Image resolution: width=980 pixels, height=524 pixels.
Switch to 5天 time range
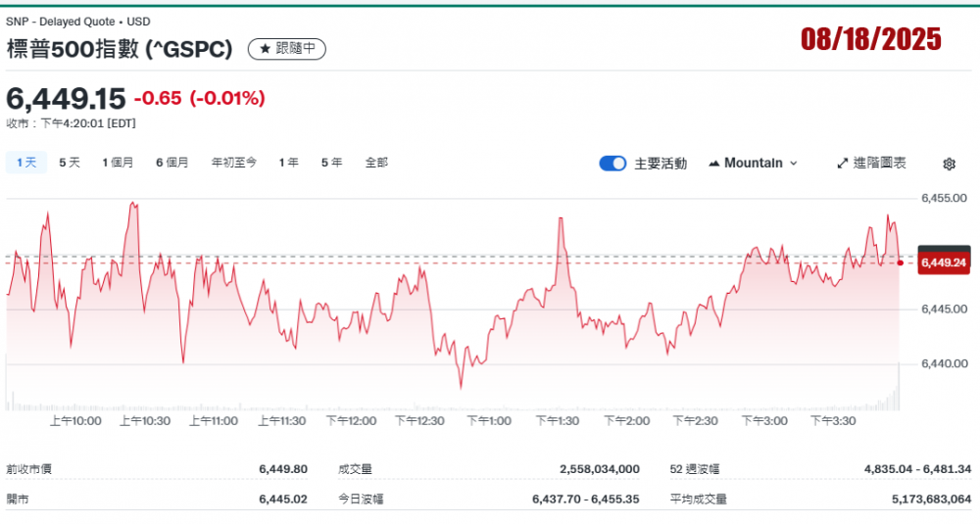(70, 163)
